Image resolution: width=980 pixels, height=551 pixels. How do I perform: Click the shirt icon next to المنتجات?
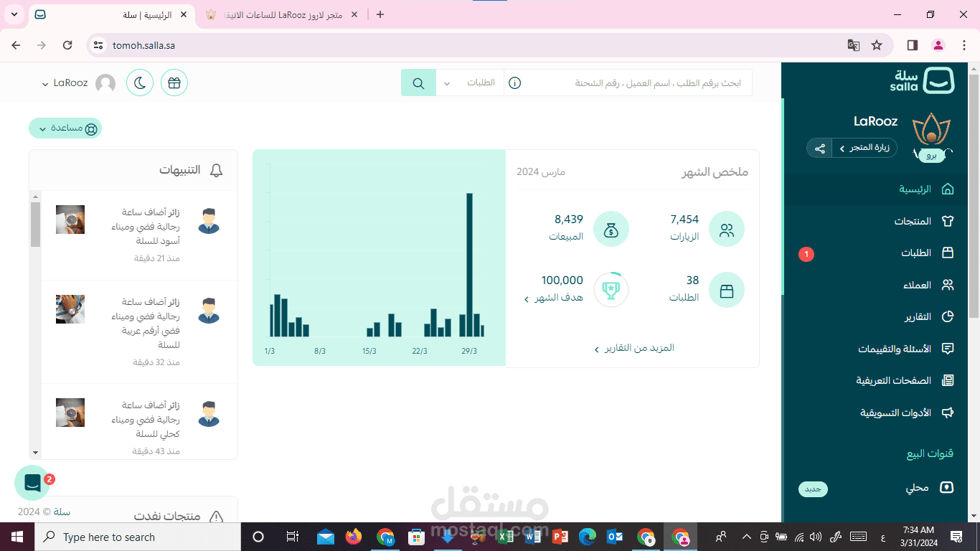click(x=947, y=221)
